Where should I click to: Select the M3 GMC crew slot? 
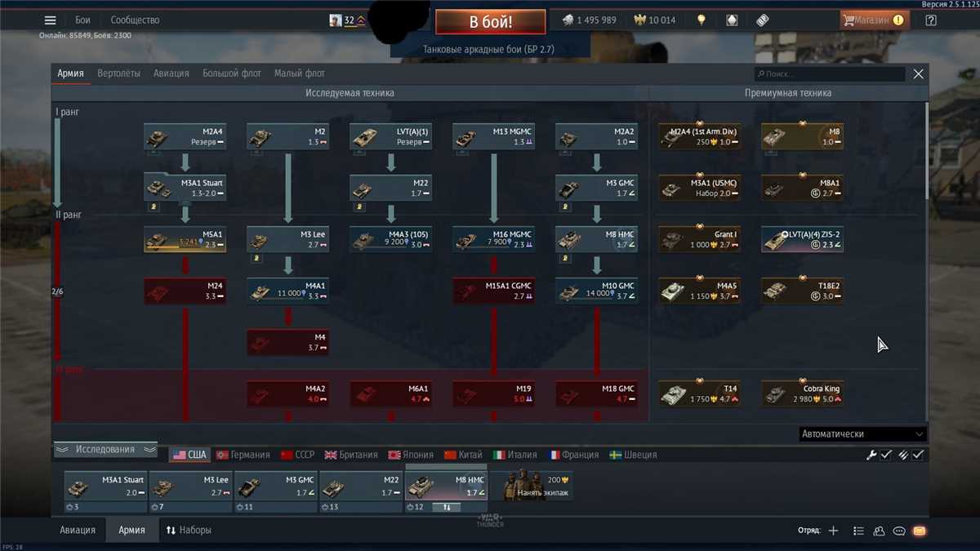[x=276, y=492]
